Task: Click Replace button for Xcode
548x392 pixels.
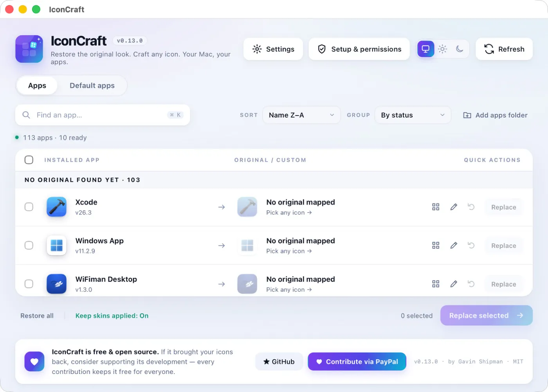Action: [504, 207]
